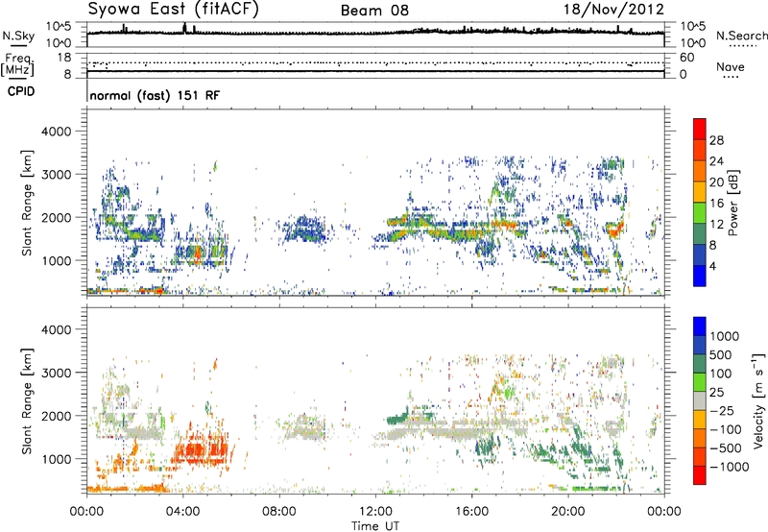Viewport: 768px width, 532px height.
Task: Click the 'Velocity [m s⁻¹]' colorbar title
Action: tap(758, 400)
